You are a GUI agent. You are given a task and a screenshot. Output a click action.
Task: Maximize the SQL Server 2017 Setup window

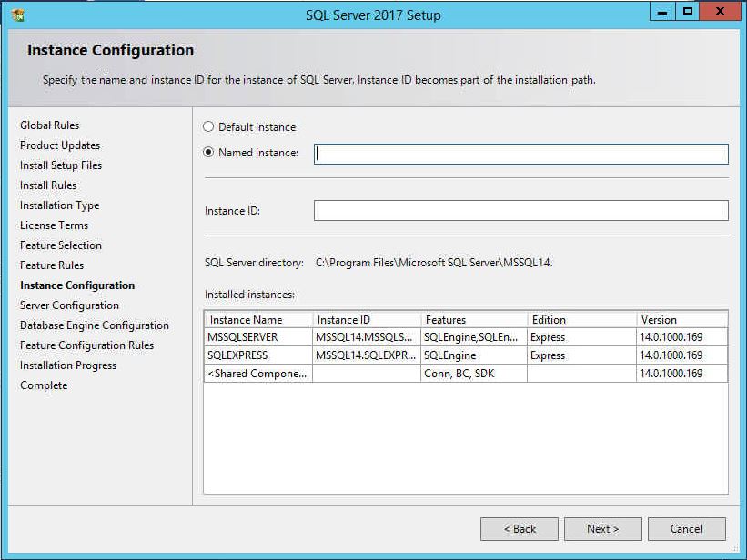[x=688, y=13]
